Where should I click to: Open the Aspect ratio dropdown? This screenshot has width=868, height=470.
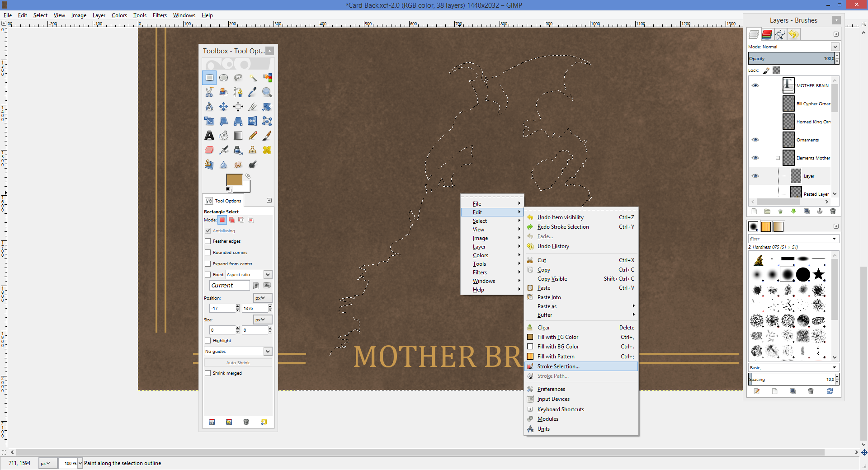point(268,275)
